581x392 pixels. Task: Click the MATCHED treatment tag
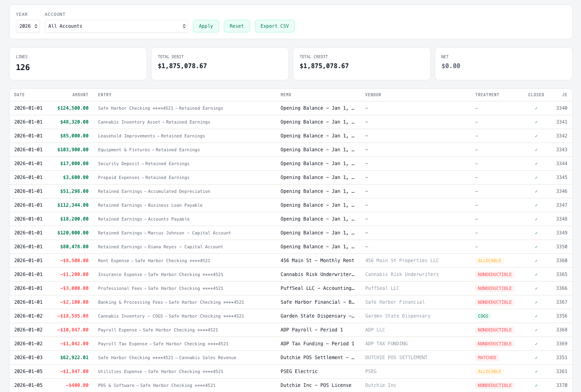[x=487, y=358]
